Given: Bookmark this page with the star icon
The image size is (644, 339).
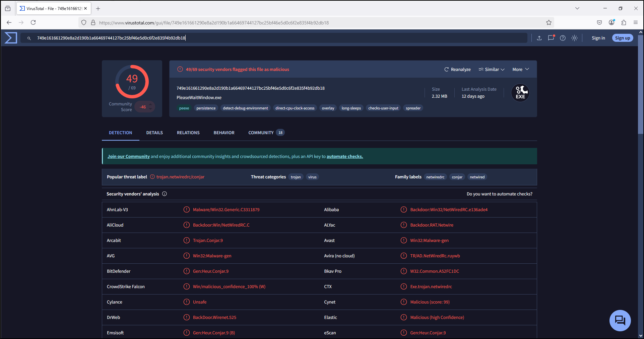Looking at the screenshot, I should (549, 22).
